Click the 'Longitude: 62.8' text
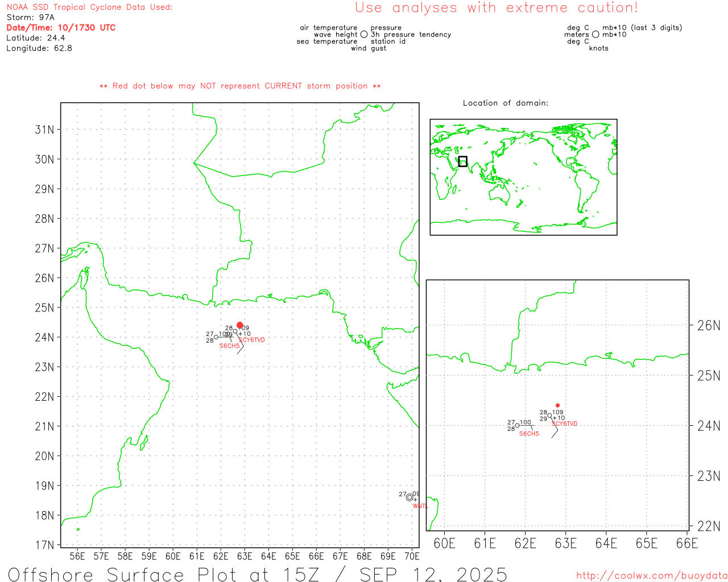This screenshot has height=582, width=728. [39, 48]
